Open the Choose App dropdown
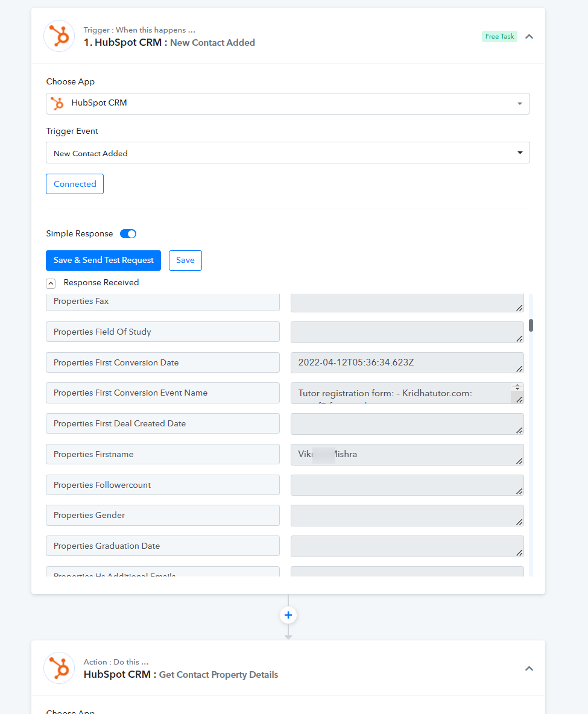The image size is (588, 714). point(288,103)
